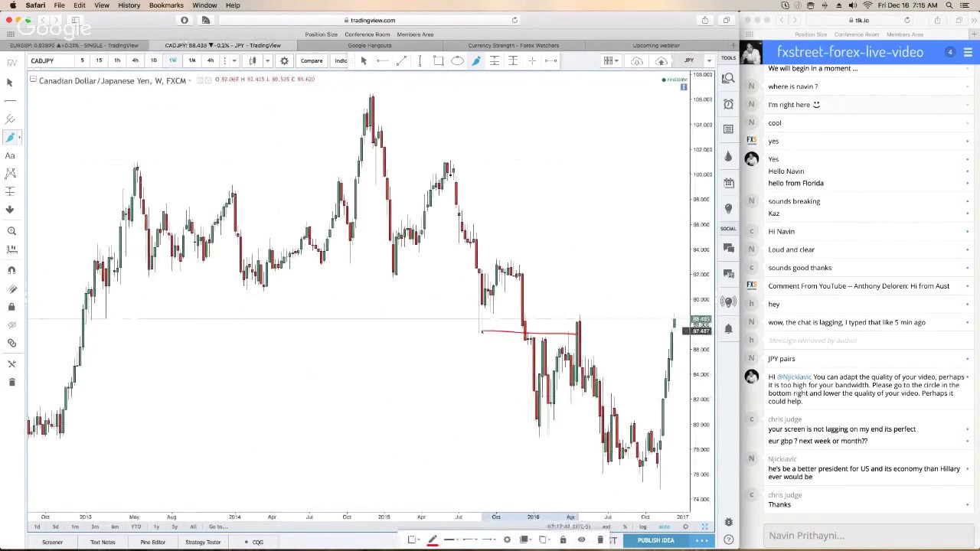Open drawing settings gear in floating toolbar

[507, 540]
